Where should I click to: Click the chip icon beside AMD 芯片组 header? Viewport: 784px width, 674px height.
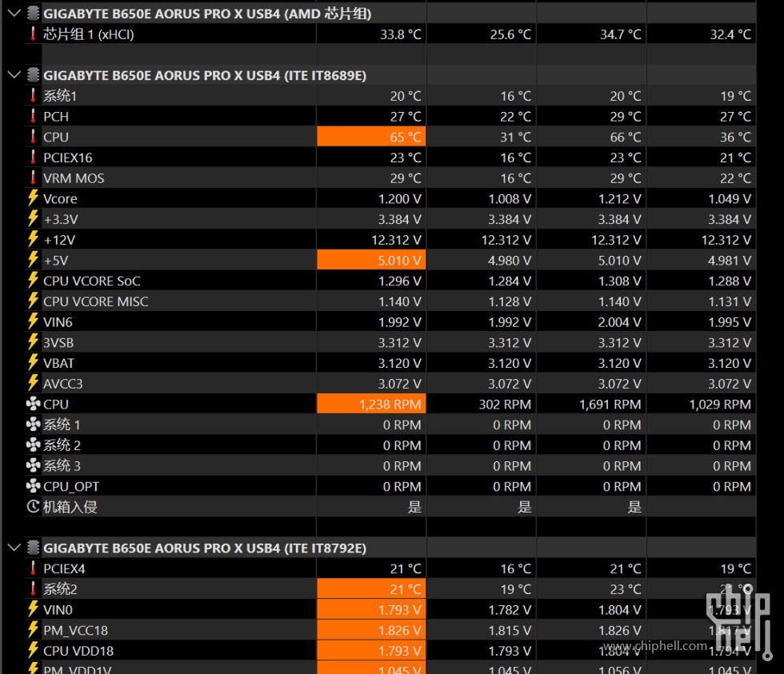(x=33, y=13)
